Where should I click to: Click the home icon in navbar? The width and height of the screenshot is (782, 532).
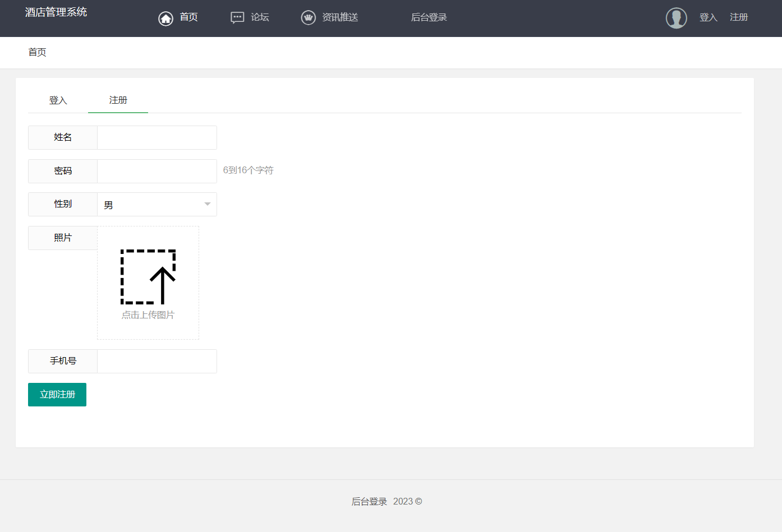(x=165, y=18)
